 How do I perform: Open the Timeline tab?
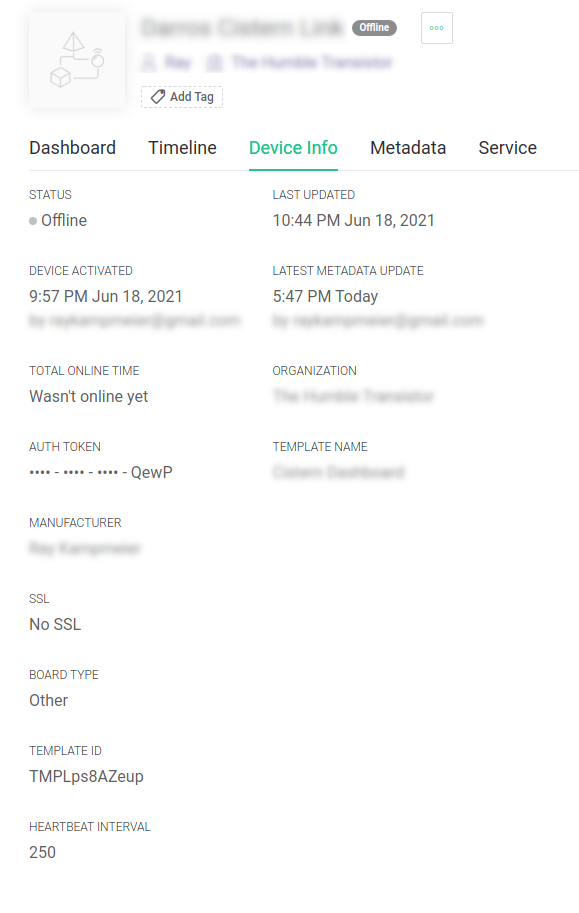(x=182, y=148)
